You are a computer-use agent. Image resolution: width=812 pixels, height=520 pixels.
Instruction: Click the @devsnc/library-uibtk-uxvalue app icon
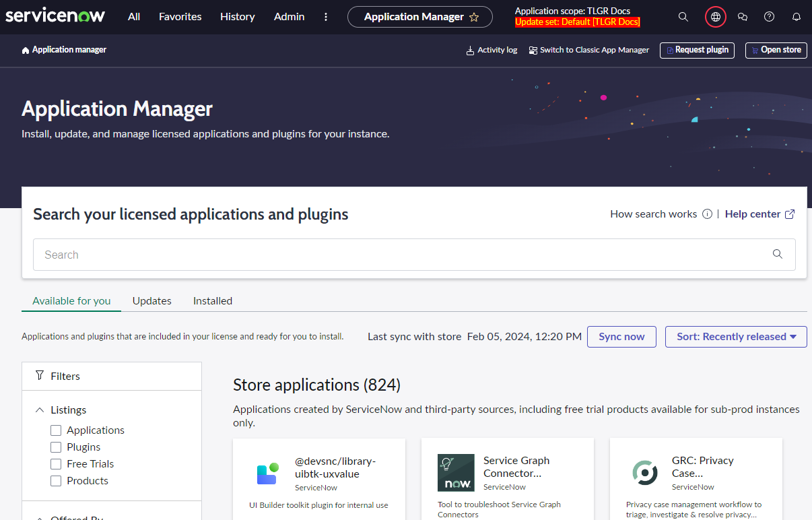point(268,474)
